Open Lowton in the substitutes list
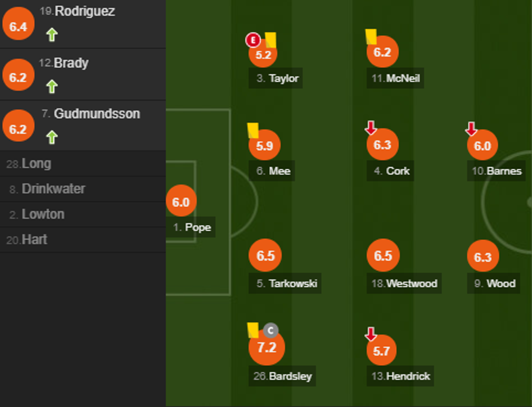The width and height of the screenshot is (532, 407). coord(43,214)
